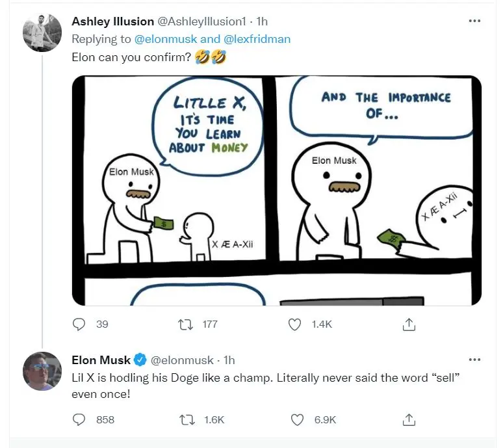Retweet Elon Musk's Doge tweet

(x=187, y=419)
